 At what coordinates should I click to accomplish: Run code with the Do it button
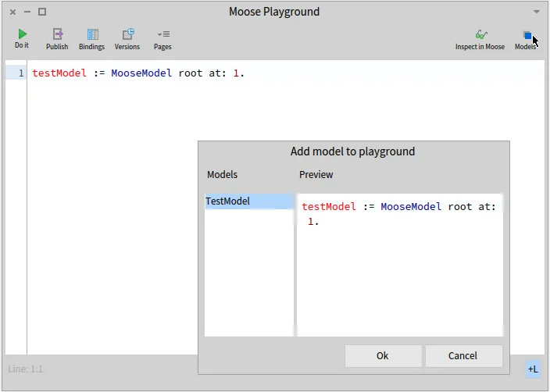[22, 38]
